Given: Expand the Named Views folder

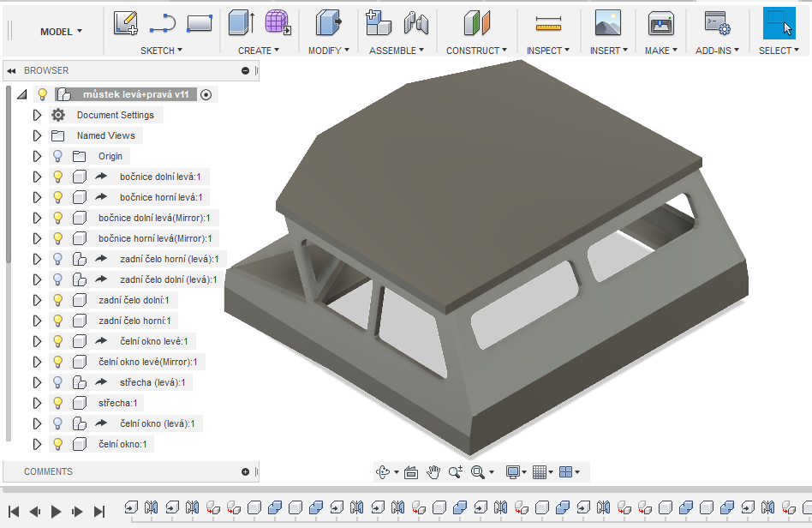Looking at the screenshot, I should (x=37, y=135).
